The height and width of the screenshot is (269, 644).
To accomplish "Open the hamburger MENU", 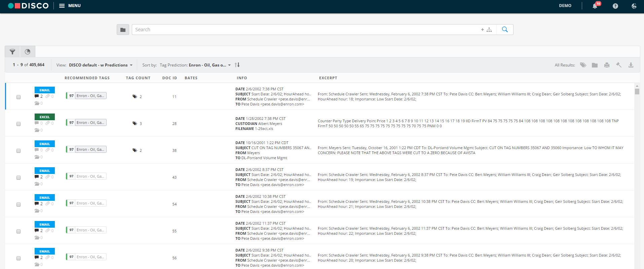I will pos(70,6).
